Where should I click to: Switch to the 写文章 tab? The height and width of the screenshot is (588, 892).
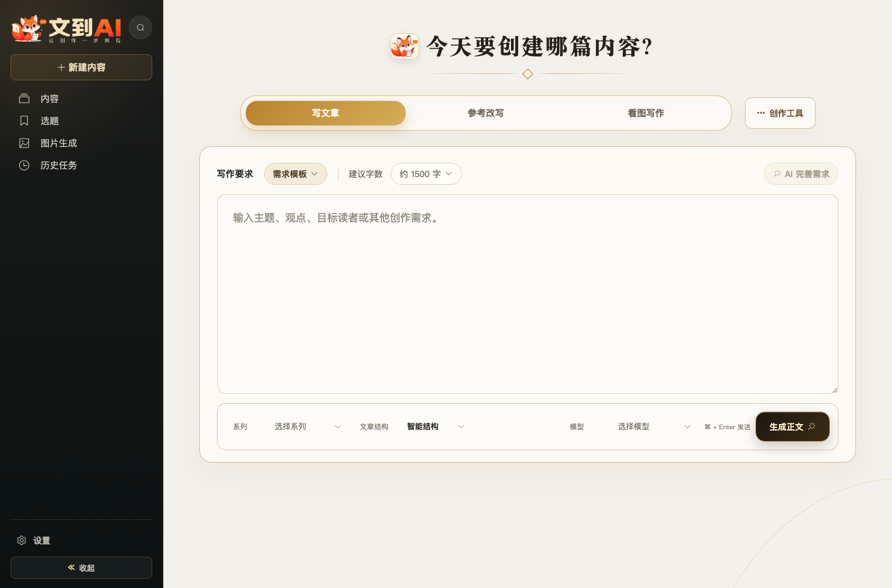tap(325, 113)
